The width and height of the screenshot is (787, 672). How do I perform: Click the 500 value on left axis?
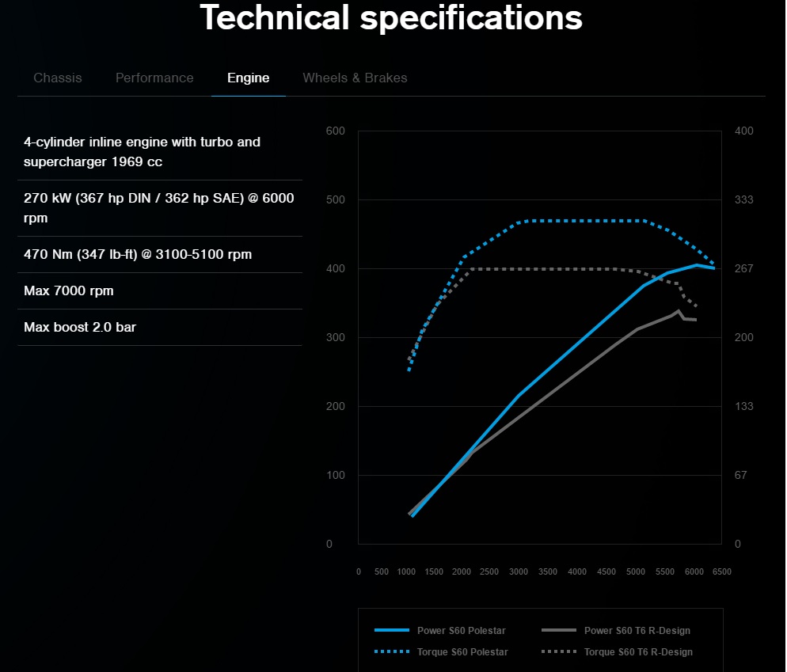click(335, 199)
